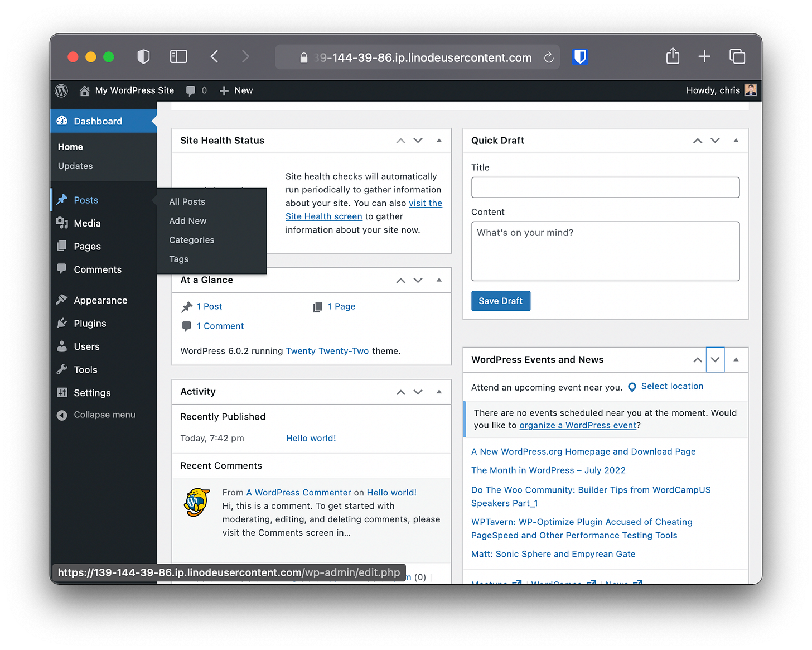The image size is (812, 650).
Task: Toggle the Safari sidebar icon
Action: [x=178, y=56]
